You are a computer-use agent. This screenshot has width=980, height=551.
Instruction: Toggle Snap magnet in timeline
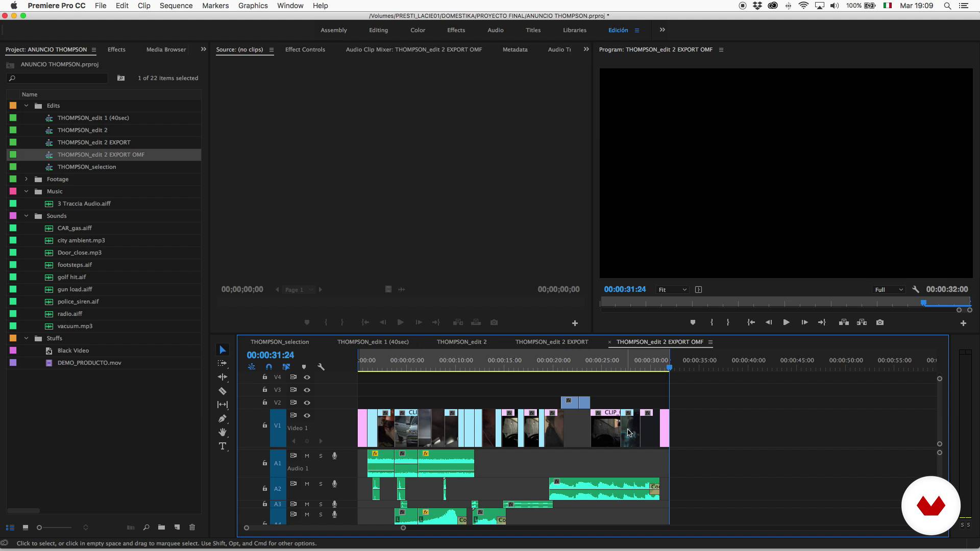269,367
